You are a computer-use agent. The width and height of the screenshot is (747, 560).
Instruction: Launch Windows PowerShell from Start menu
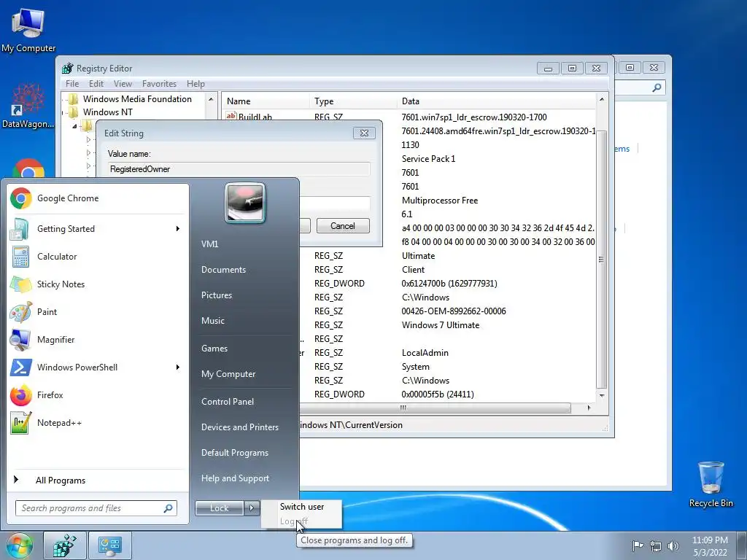tap(97, 367)
